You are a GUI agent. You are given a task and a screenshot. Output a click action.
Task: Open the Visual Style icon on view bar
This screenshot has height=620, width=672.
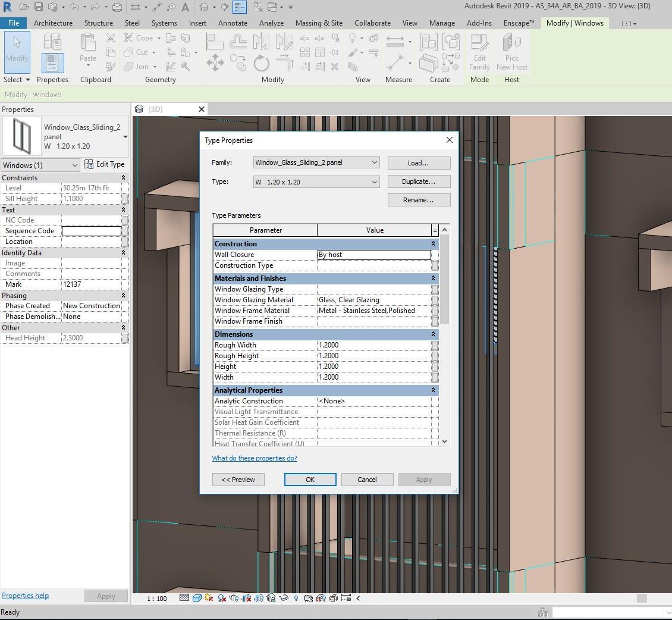coord(197,598)
